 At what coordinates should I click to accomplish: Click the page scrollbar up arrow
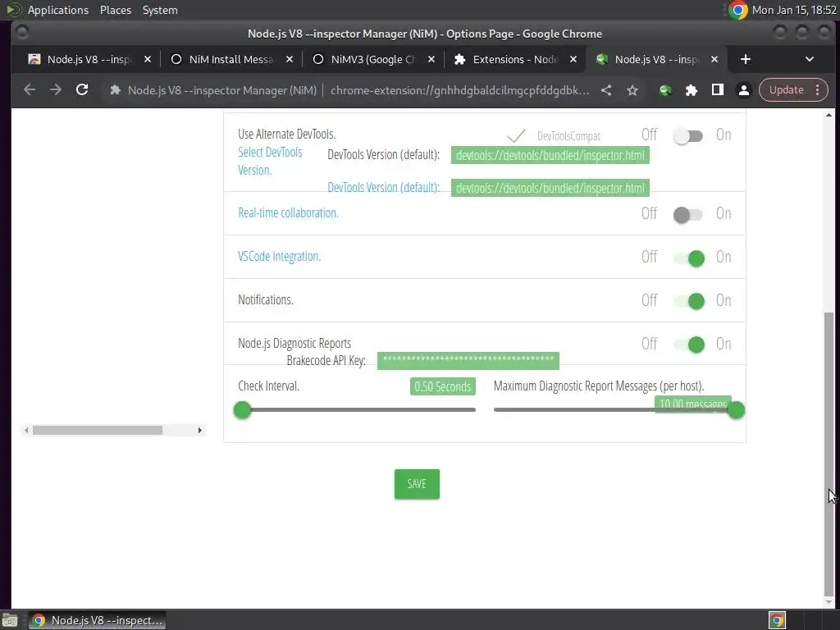coord(829,115)
